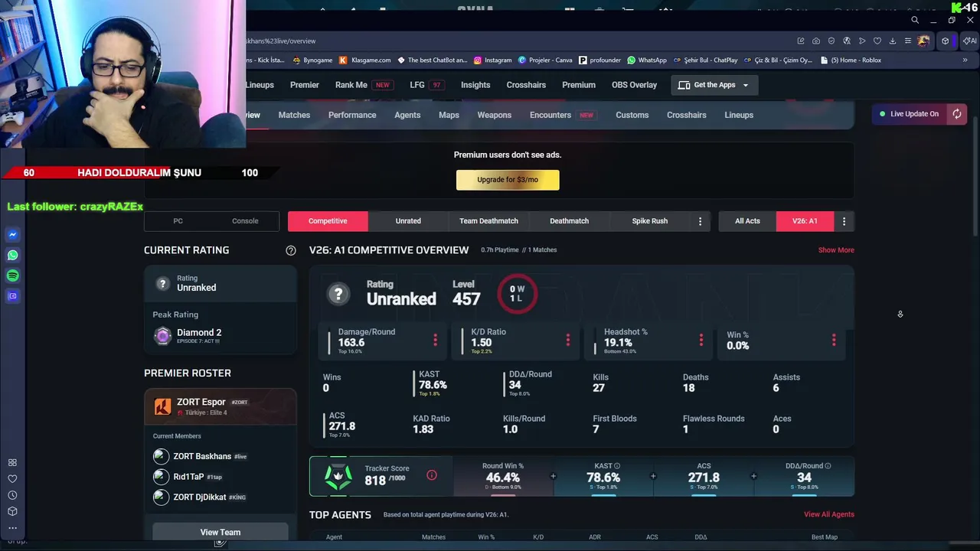Screen dimensions: 980x551
Task: Click the View Team button
Action: pyautogui.click(x=220, y=532)
